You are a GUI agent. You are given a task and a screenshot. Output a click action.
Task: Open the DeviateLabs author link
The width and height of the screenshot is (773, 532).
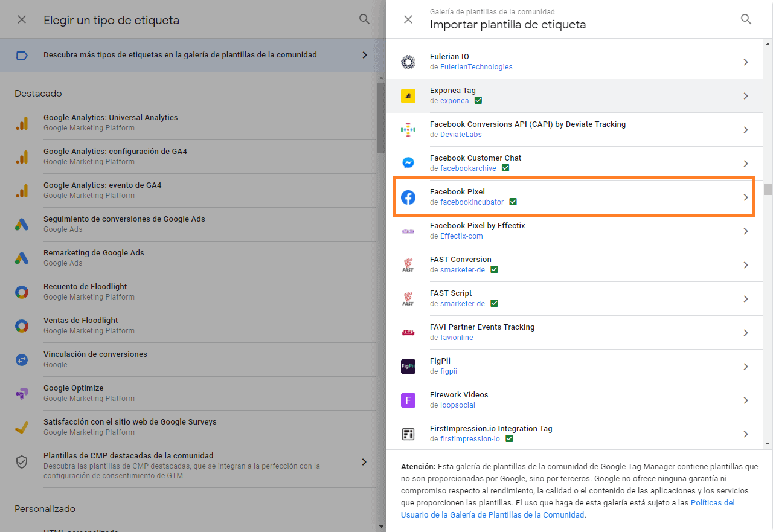461,135
